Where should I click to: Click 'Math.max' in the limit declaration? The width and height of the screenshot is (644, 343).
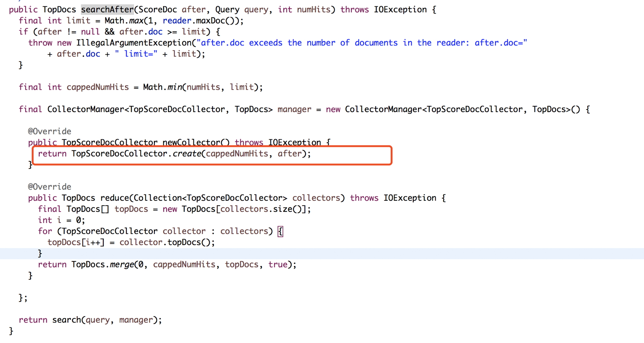(124, 21)
